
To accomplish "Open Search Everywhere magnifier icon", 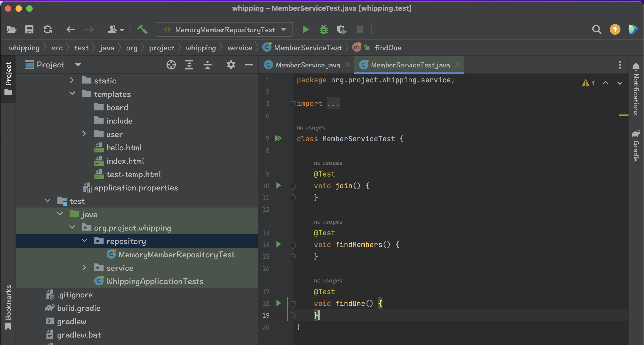I will click(597, 29).
